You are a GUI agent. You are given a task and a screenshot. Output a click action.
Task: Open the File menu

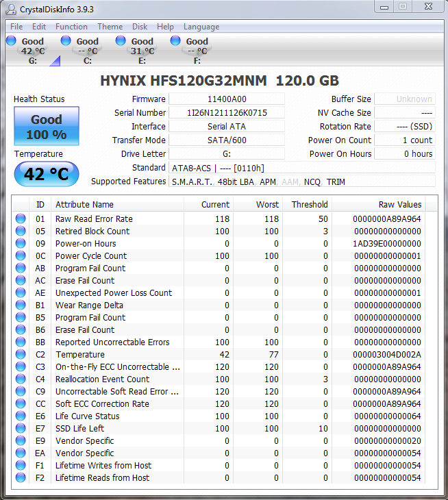[x=16, y=27]
